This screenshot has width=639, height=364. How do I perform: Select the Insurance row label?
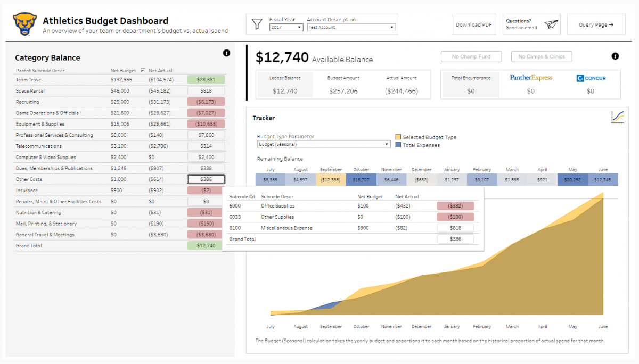27,191
